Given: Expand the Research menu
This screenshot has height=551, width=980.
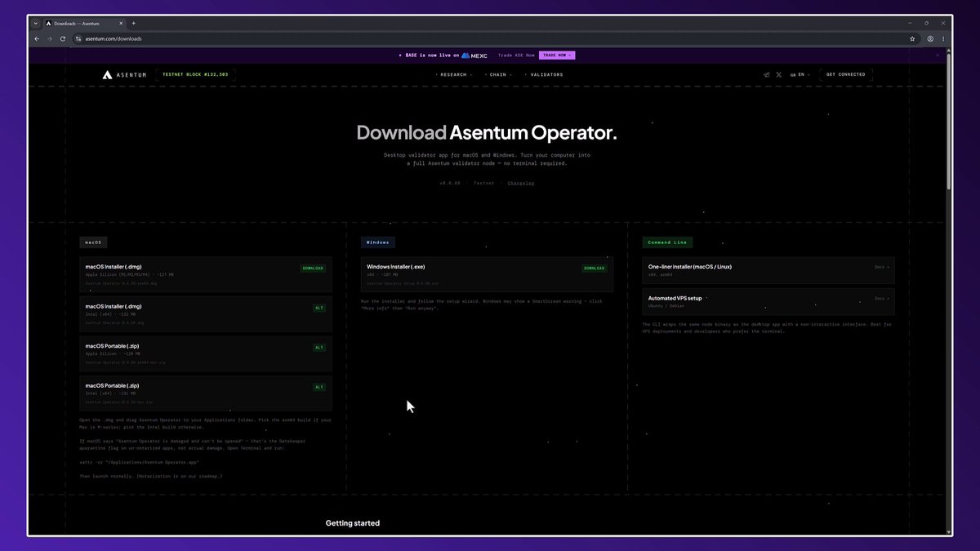Looking at the screenshot, I should [455, 74].
